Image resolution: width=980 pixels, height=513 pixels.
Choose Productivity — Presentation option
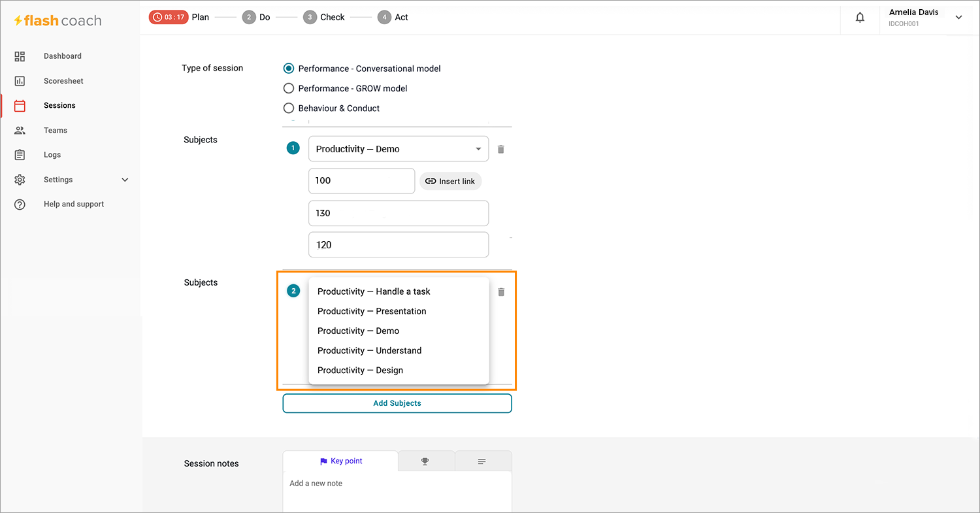pyautogui.click(x=399, y=311)
